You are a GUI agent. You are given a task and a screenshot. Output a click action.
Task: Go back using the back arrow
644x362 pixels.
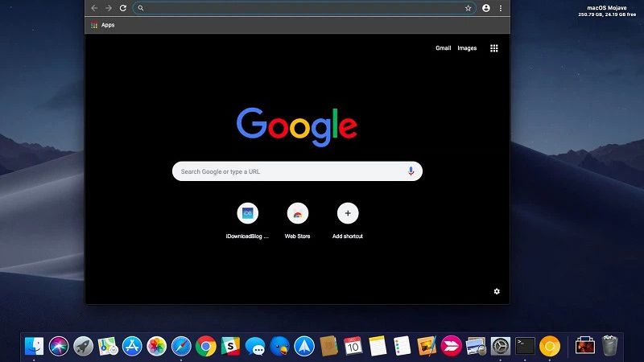tap(94, 8)
